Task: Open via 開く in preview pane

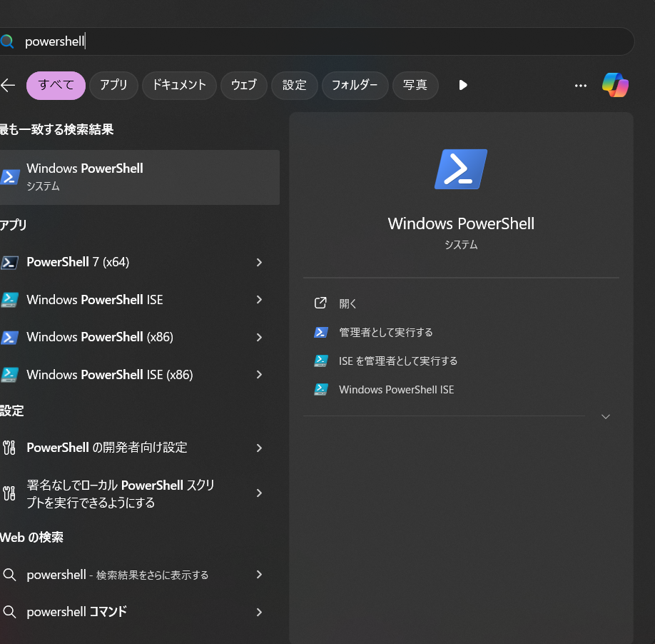Action: coord(348,303)
